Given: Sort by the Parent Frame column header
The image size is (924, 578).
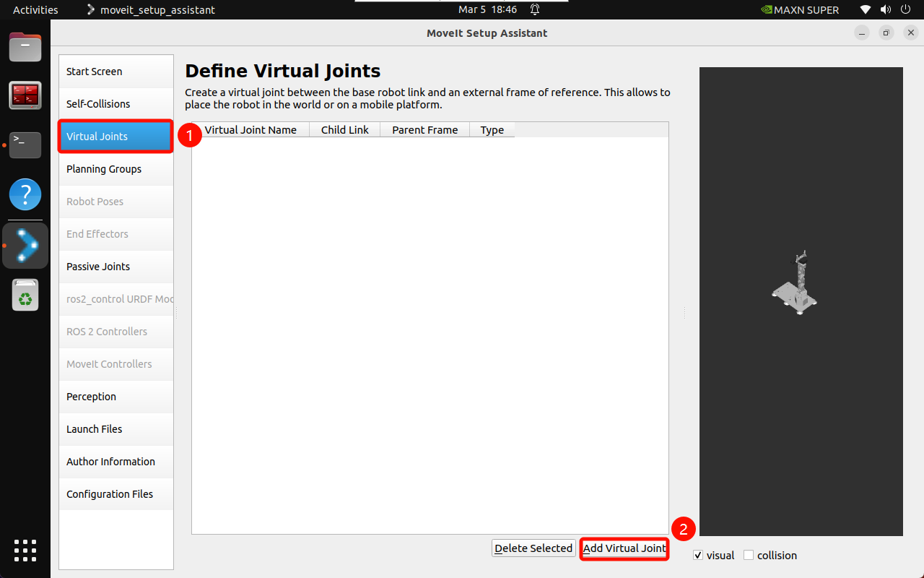Looking at the screenshot, I should click(425, 130).
